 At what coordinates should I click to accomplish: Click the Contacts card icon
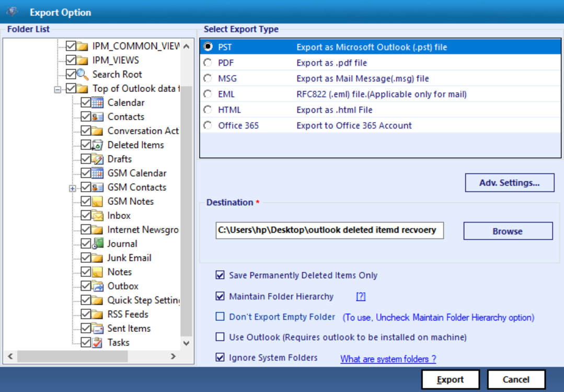point(97,117)
